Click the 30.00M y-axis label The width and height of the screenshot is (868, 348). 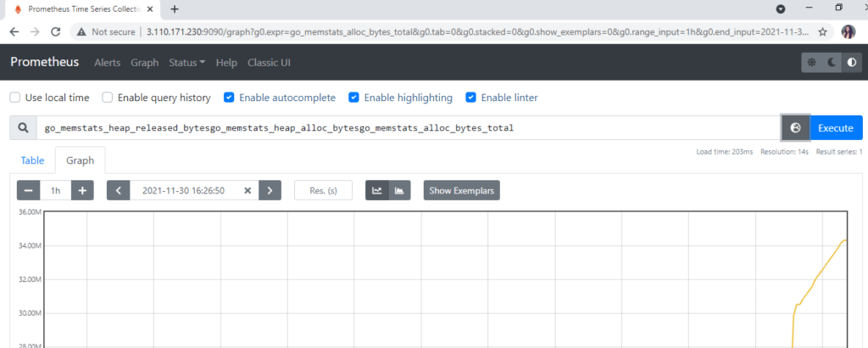click(31, 313)
